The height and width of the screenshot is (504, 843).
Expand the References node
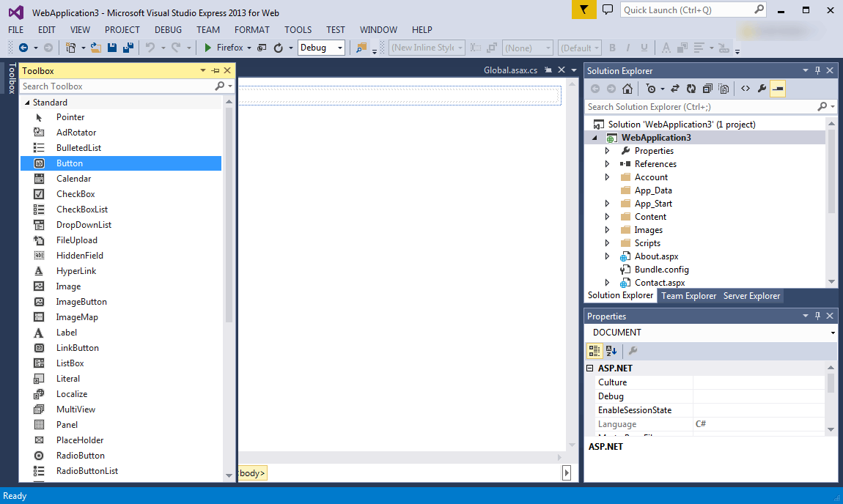(x=608, y=164)
